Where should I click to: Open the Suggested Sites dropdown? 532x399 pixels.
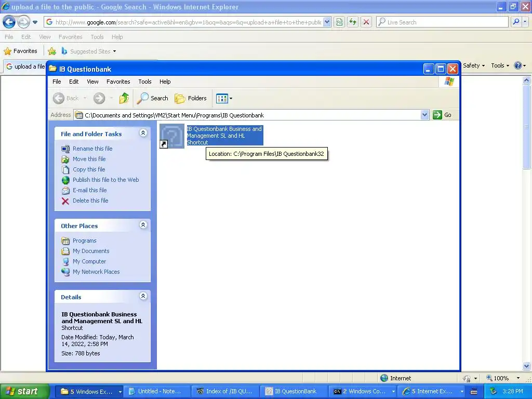point(89,51)
